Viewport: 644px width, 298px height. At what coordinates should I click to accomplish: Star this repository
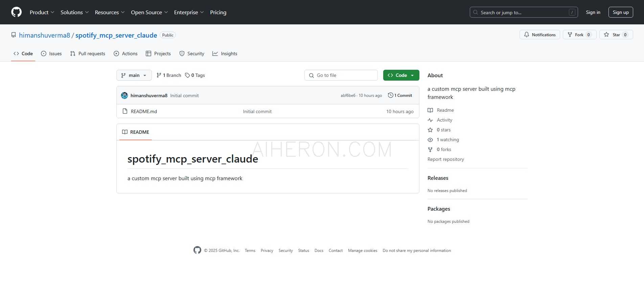pyautogui.click(x=616, y=35)
